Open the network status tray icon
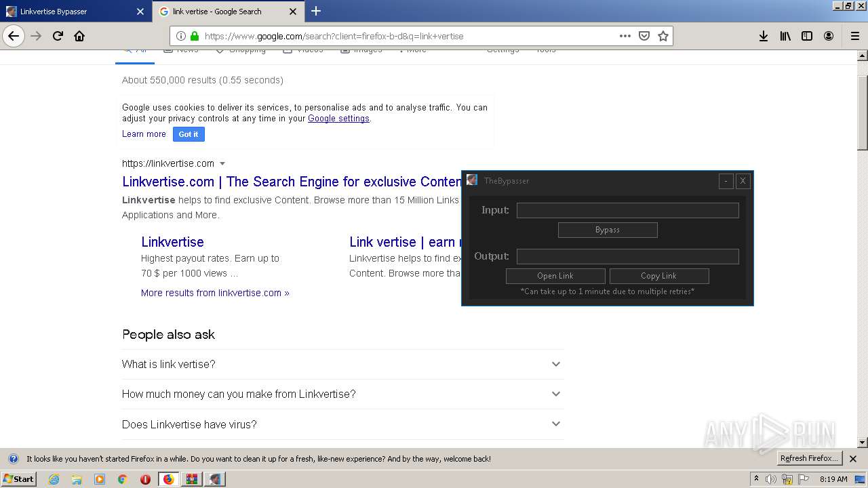868x488 pixels. (x=787, y=479)
